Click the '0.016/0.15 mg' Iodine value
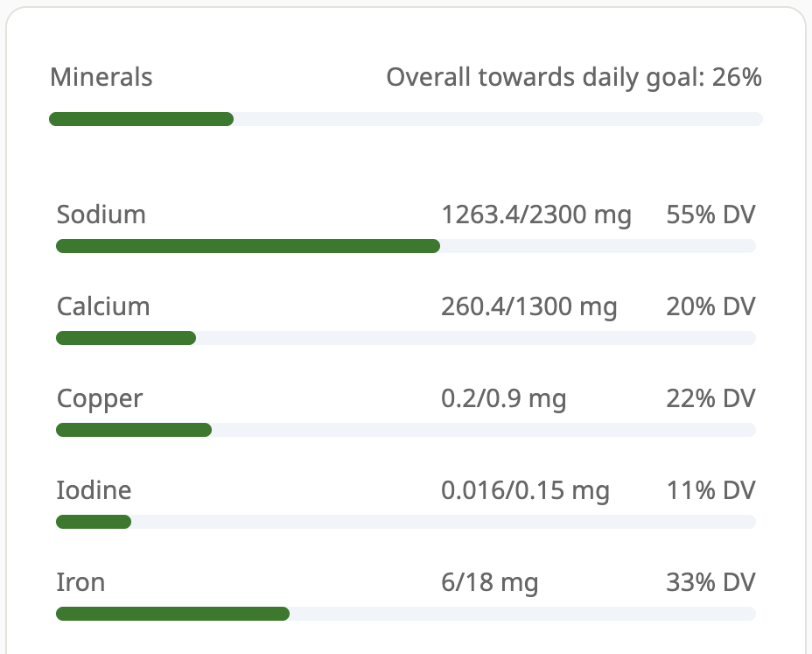 click(525, 490)
